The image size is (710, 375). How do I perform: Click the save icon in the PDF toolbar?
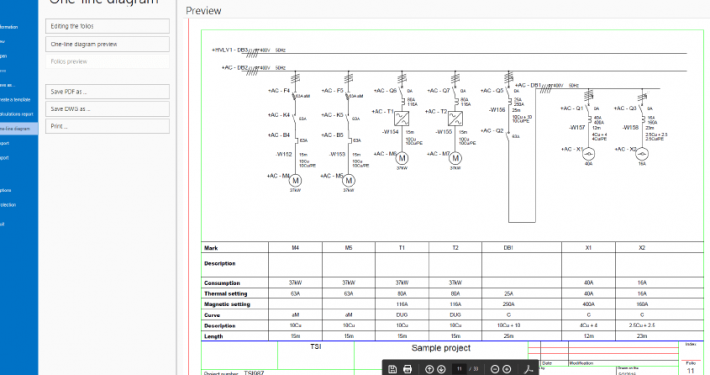393,369
